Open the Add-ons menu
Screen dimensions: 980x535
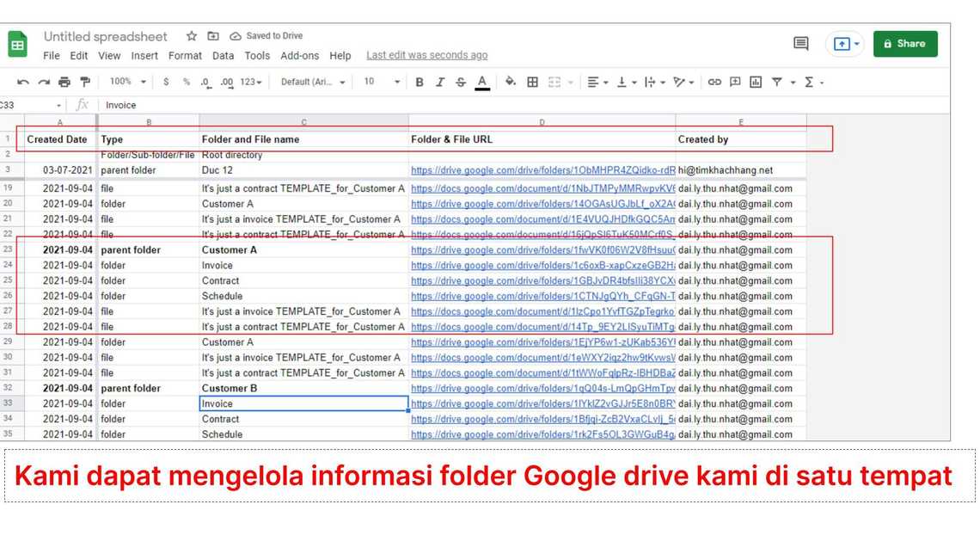click(299, 56)
